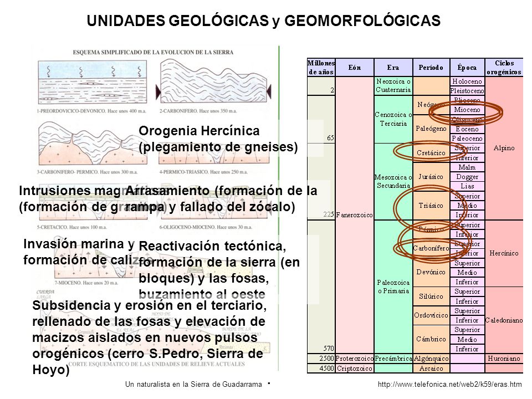
Task: Click the 'Criptozoico' eon cell
Action: pos(355,369)
